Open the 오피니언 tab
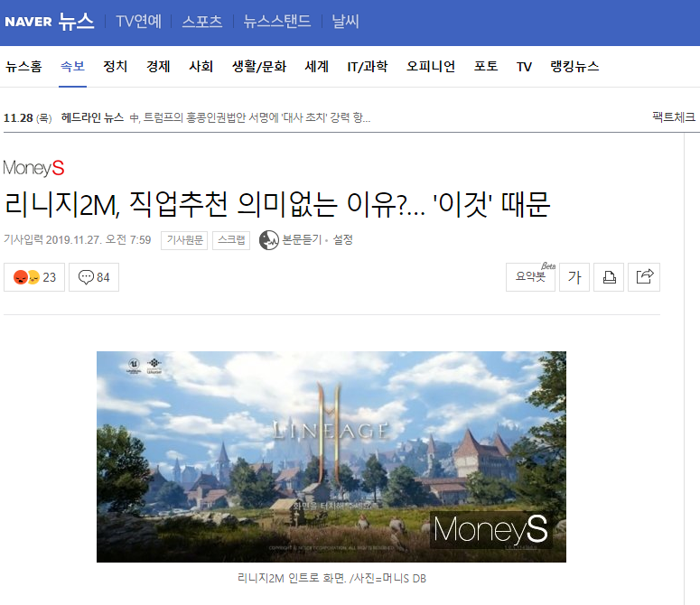The height and width of the screenshot is (605, 700). pyautogui.click(x=431, y=67)
